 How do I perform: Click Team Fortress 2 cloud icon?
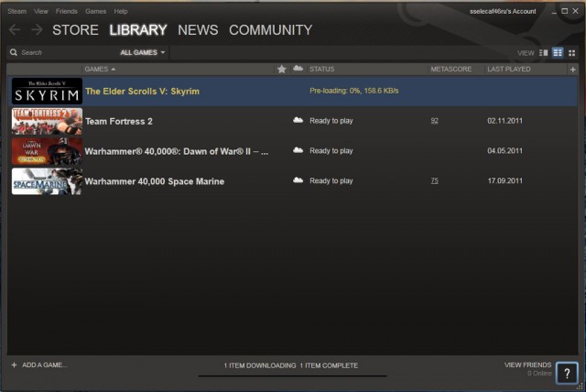298,120
